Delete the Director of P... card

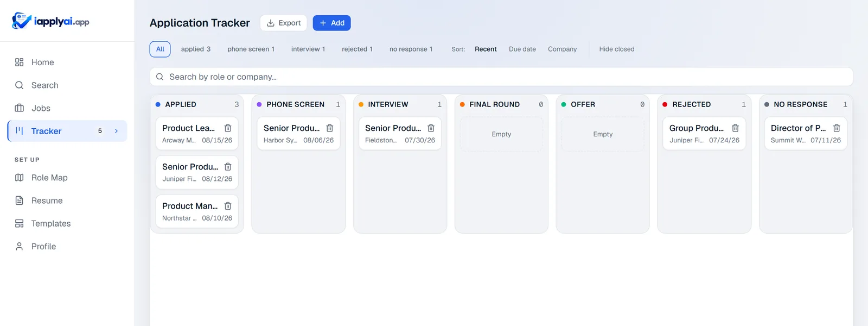tap(837, 128)
